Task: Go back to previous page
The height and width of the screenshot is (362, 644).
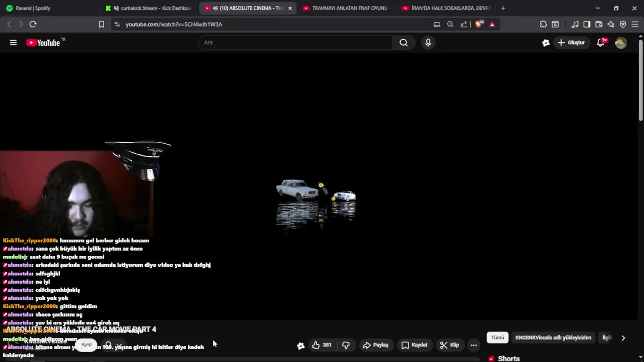Action: (x=9, y=24)
